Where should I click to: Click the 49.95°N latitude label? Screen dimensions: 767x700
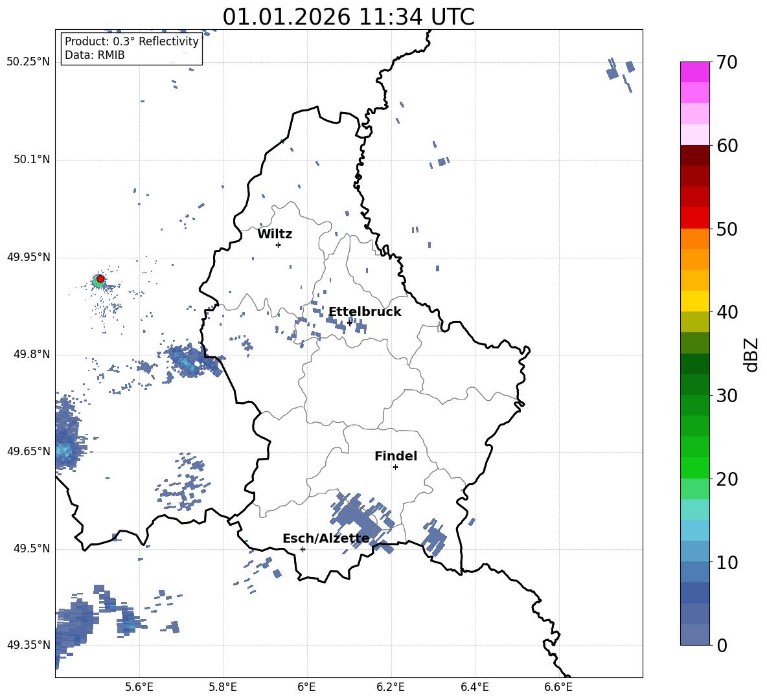(29, 257)
